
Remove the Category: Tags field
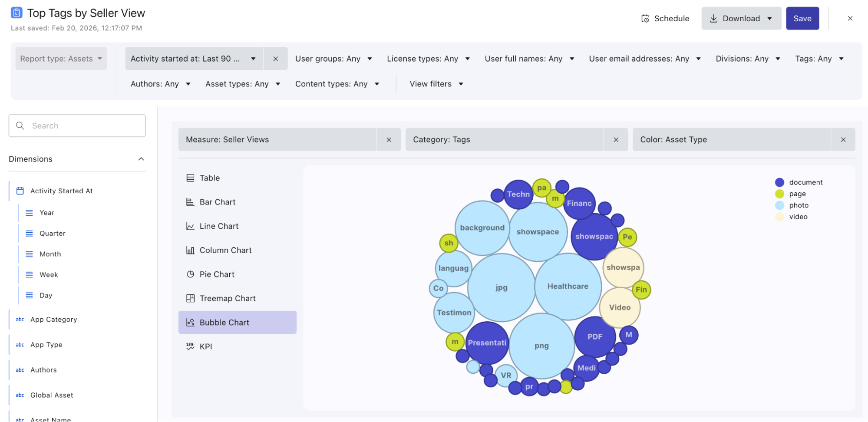click(x=616, y=139)
